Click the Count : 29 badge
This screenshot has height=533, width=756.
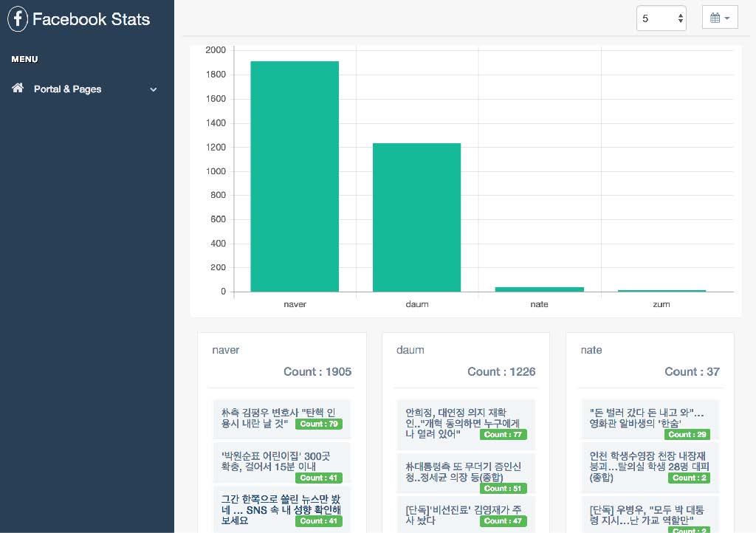[687, 435]
